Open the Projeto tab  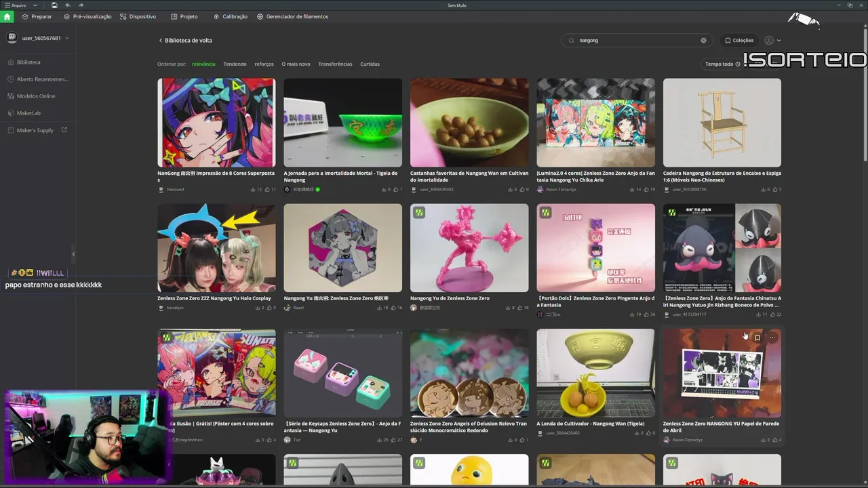coord(184,16)
